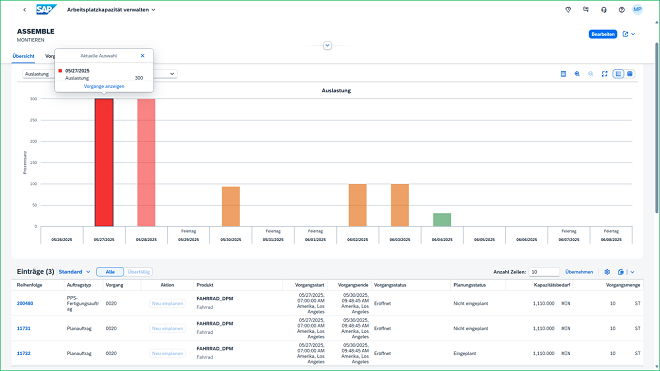Click the Eingeplant status in row 11732
Image resolution: width=660 pixels, height=371 pixels.
[x=464, y=353]
